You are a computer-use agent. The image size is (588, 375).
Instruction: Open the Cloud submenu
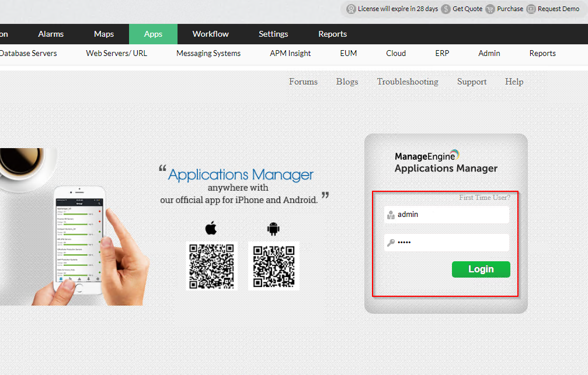click(x=396, y=54)
